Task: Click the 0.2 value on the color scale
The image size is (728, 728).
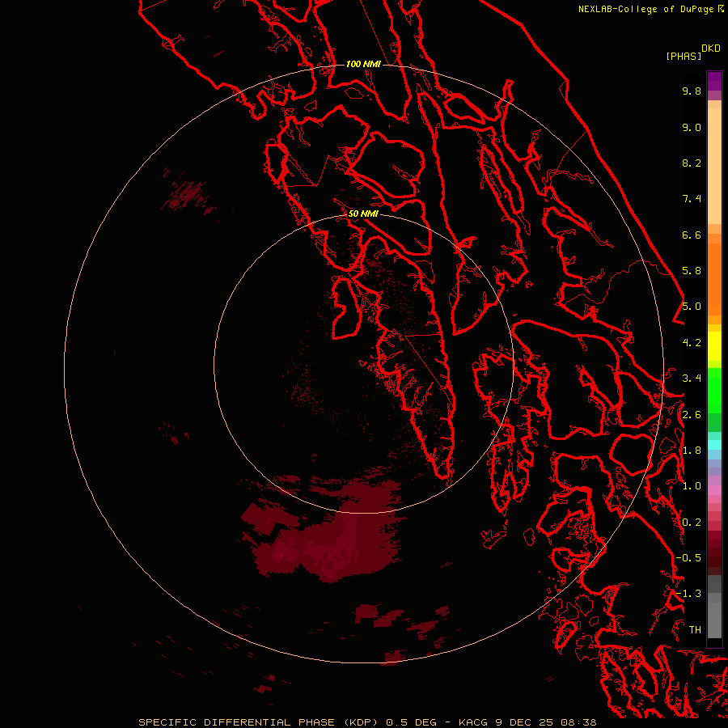Action: point(692,523)
